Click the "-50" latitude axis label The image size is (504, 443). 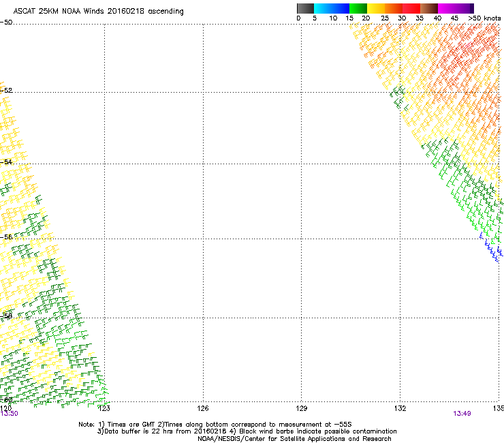[6, 22]
